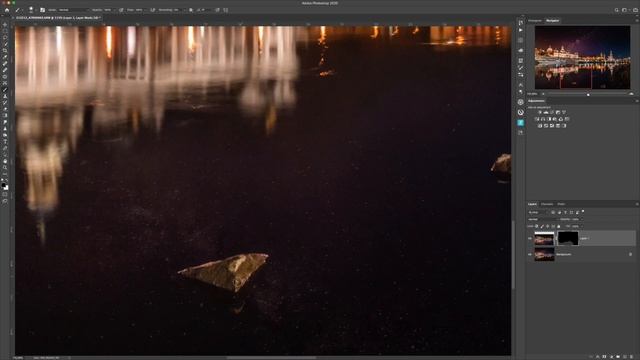This screenshot has height=360, width=640.
Task: Switch to the Histogram tab
Action: (535, 20)
